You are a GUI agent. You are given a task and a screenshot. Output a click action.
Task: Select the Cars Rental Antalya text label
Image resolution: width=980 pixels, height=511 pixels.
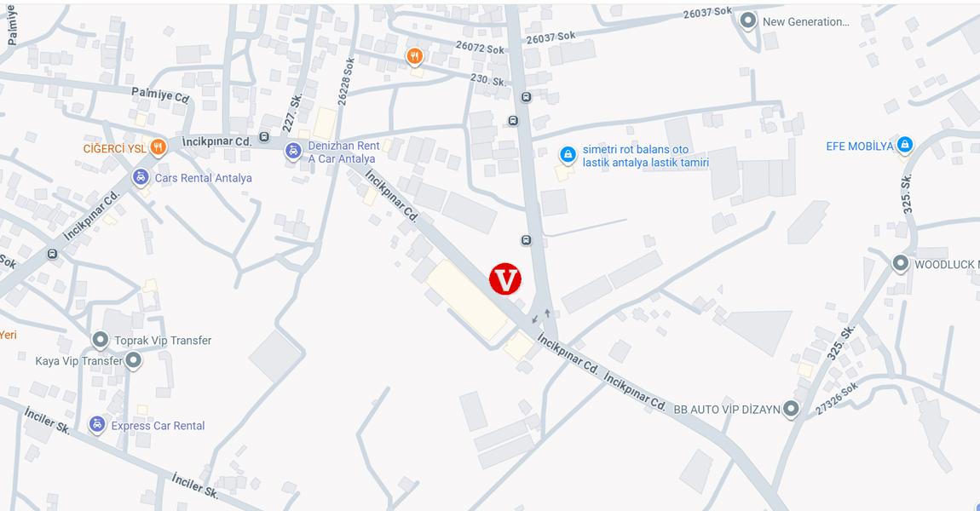[x=203, y=178]
